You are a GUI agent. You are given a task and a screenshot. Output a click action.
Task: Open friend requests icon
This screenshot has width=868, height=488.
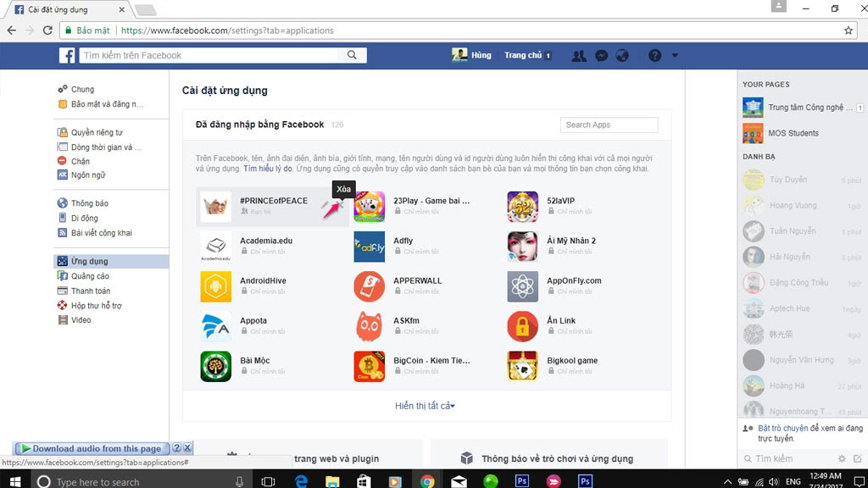579,55
